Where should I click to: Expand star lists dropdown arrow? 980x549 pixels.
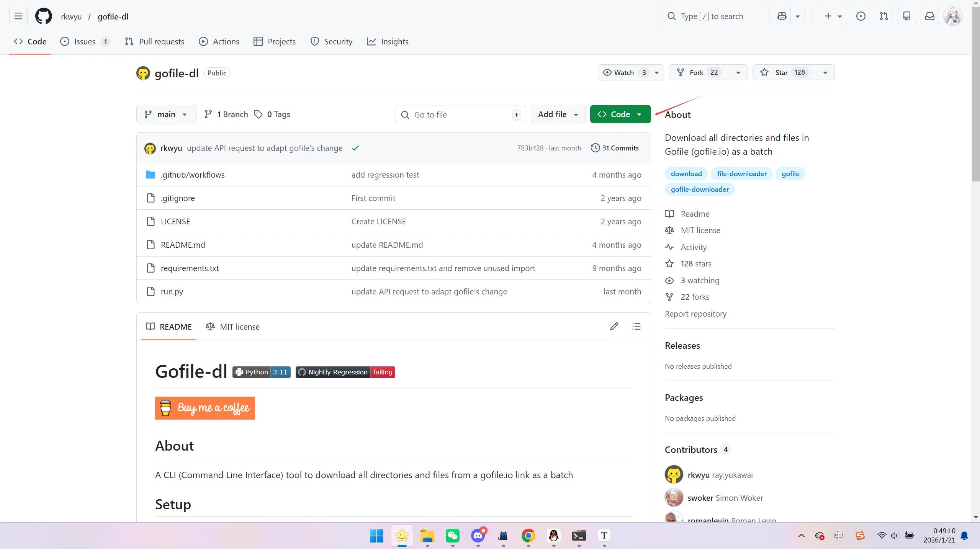(825, 72)
